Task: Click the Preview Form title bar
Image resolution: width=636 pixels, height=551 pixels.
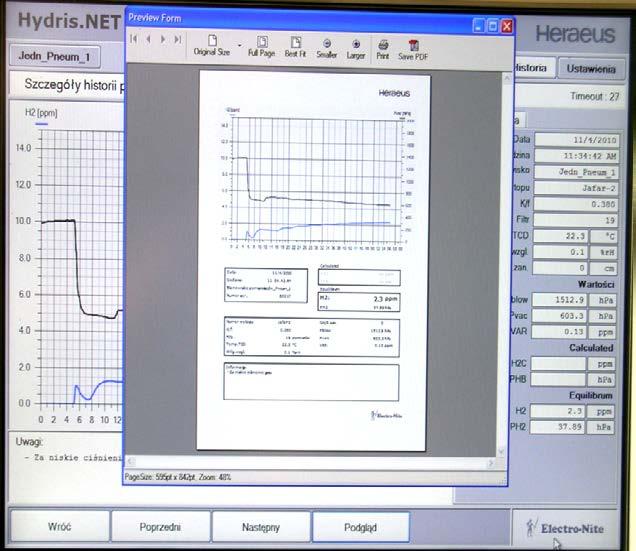Action: tap(298, 19)
